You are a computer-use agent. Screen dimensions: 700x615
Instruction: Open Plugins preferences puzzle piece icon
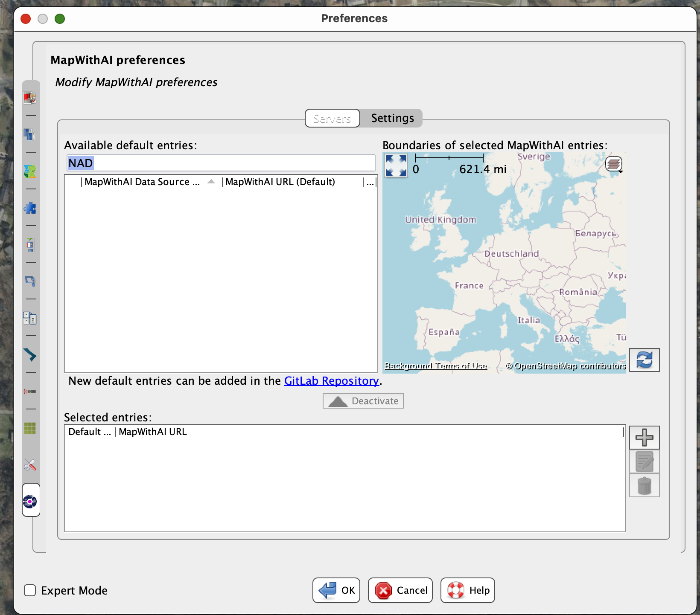(30, 208)
